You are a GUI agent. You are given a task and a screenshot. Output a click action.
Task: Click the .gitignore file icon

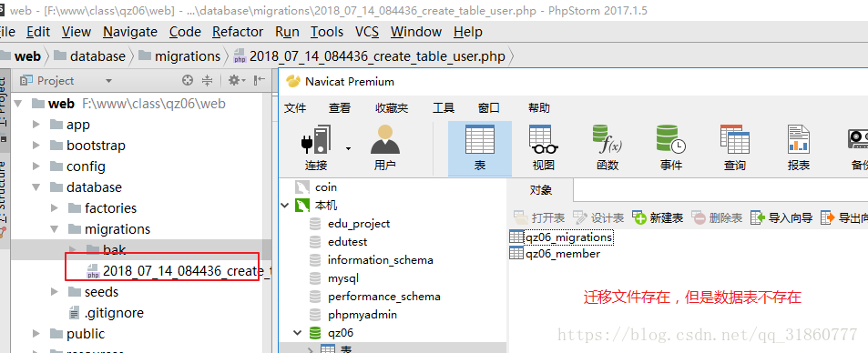click(74, 313)
